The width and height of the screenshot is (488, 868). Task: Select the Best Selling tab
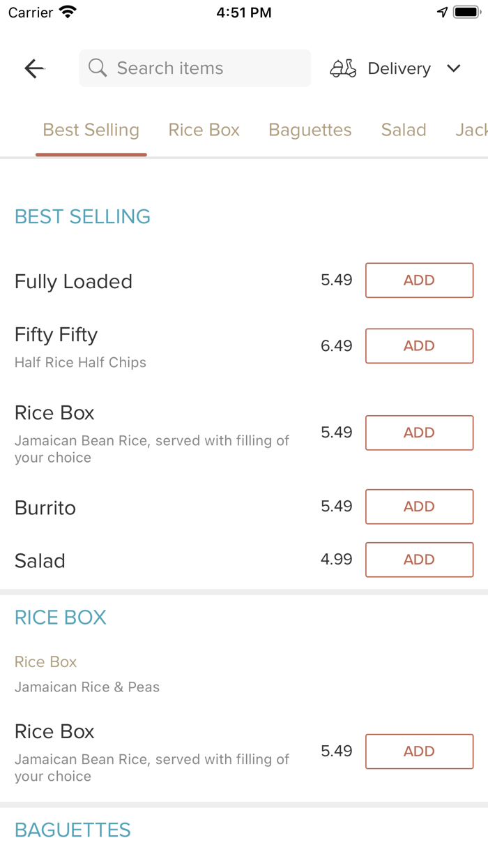click(91, 130)
